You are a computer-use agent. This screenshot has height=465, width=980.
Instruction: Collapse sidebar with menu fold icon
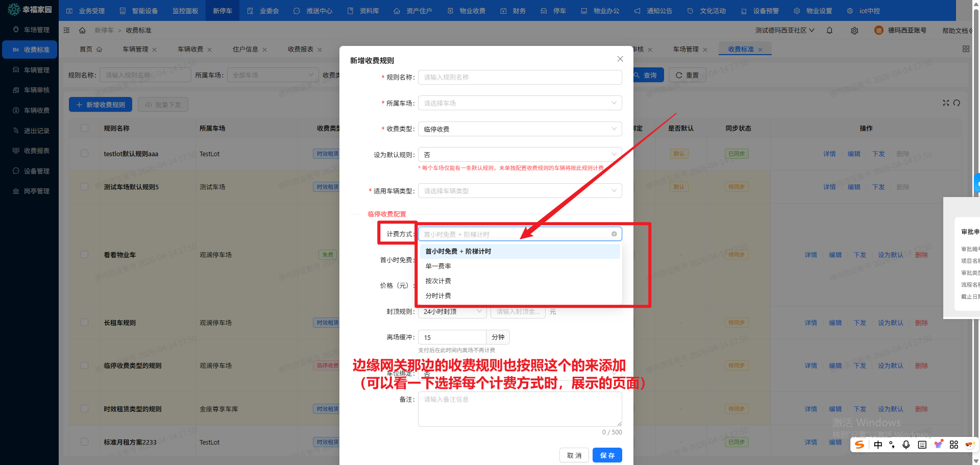(x=66, y=31)
